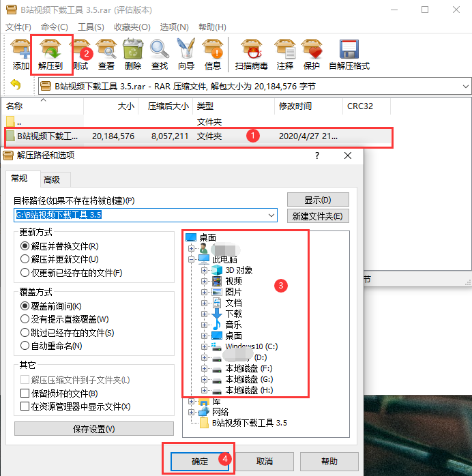Viewport: 472px width, 476px height.
Task: Sort by the 修改时间 column header
Action: [308, 106]
